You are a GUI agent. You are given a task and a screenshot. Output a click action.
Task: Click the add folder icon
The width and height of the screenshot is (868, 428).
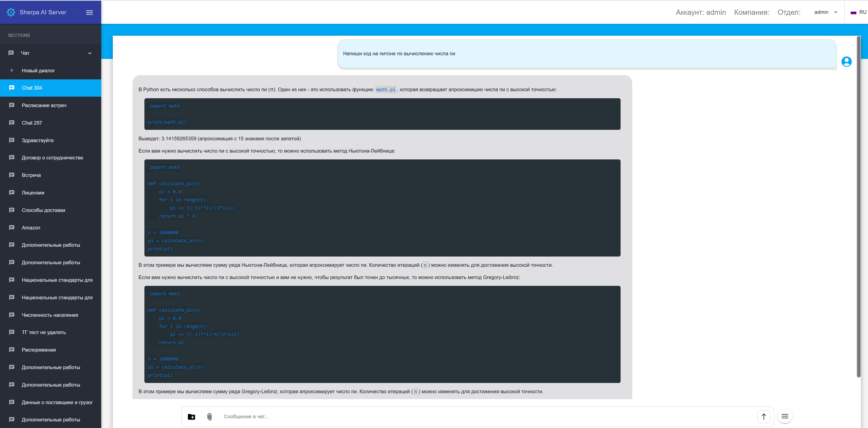[191, 417]
